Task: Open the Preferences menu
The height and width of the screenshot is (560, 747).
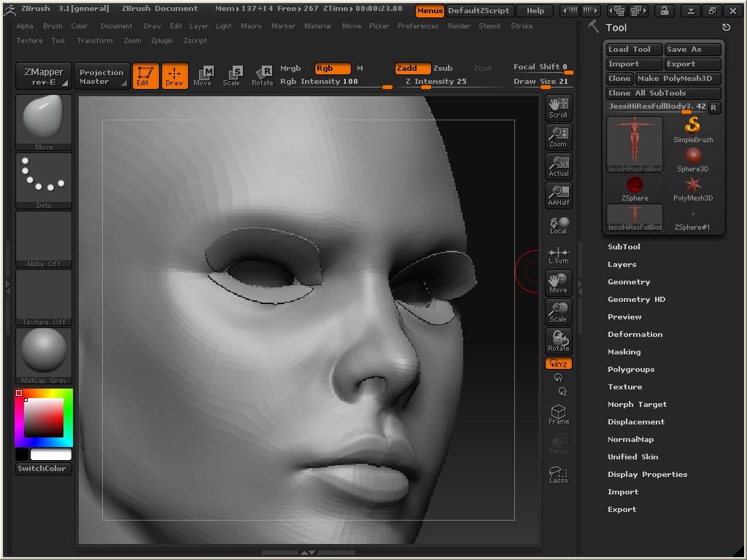Action: point(418,26)
